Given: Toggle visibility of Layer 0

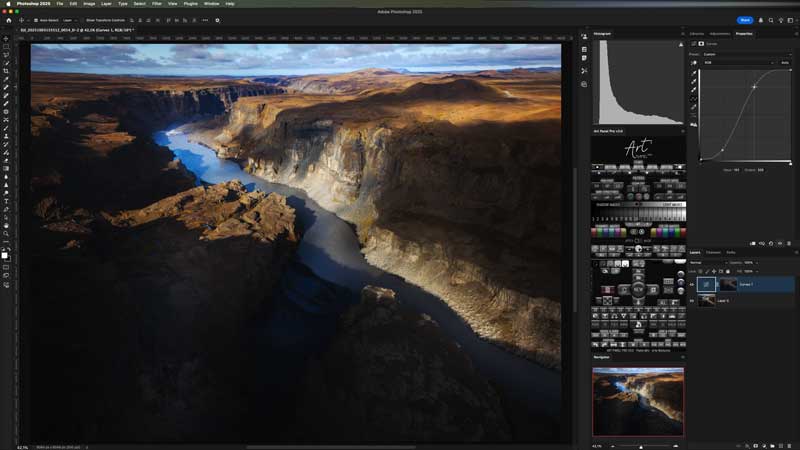Looking at the screenshot, I should point(692,300).
